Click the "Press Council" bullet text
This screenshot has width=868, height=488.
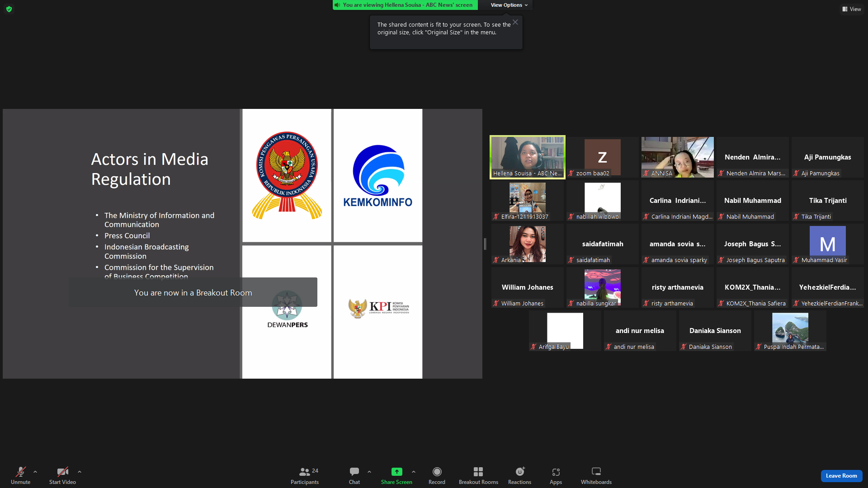[x=127, y=236]
